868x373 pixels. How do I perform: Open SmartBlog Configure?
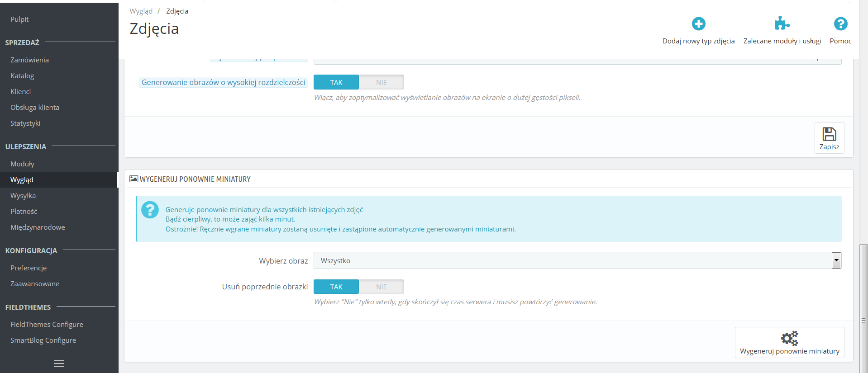43,340
